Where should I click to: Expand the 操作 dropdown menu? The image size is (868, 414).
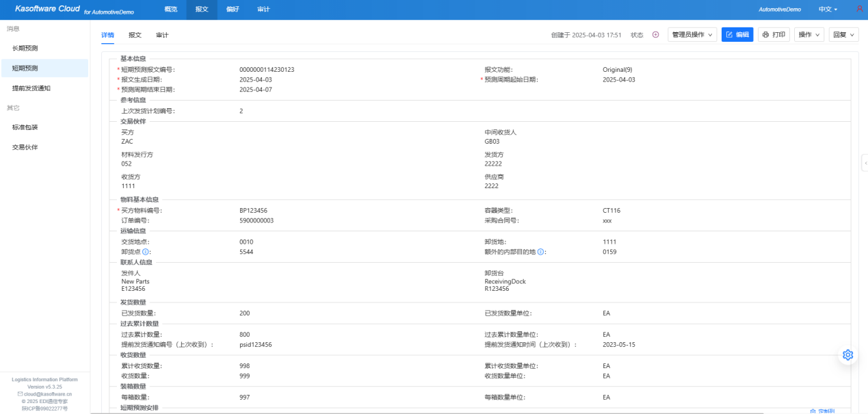(x=808, y=35)
